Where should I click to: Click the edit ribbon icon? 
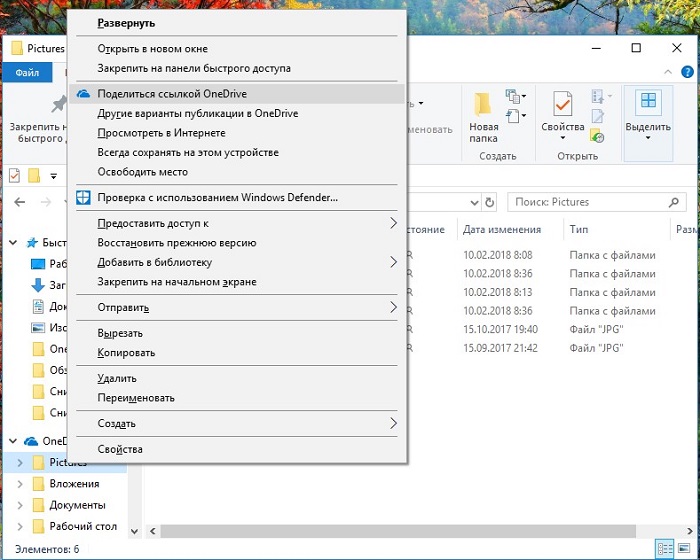coord(597,116)
